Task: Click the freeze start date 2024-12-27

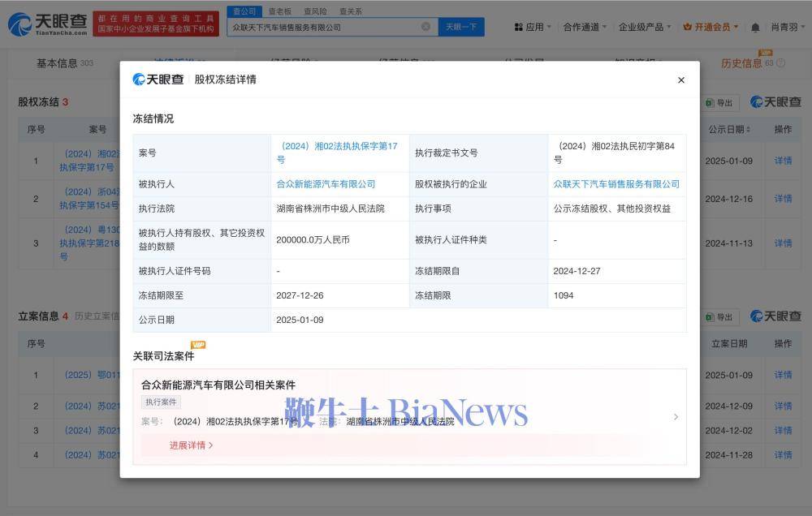Action: click(x=577, y=271)
